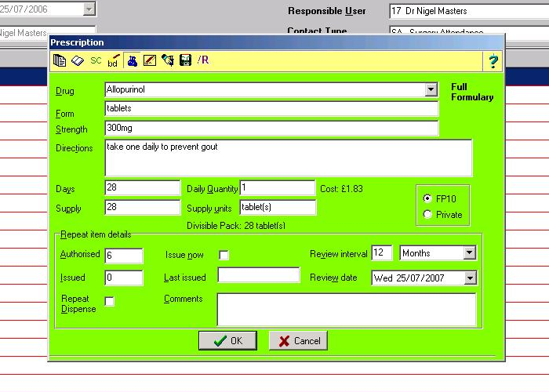
Task: Click the stacked documents toolbar icon
Action: coord(60,60)
